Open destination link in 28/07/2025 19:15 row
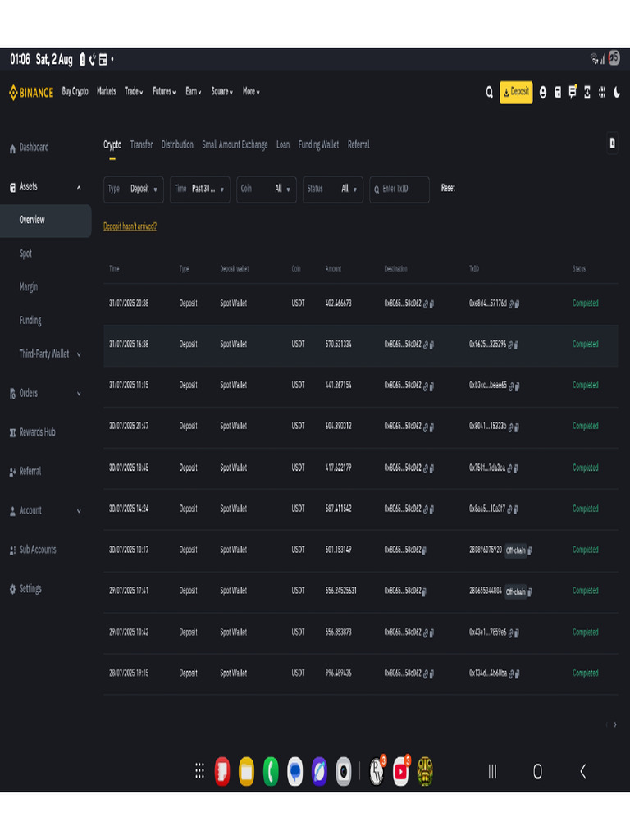This screenshot has width=630, height=840. click(426, 674)
